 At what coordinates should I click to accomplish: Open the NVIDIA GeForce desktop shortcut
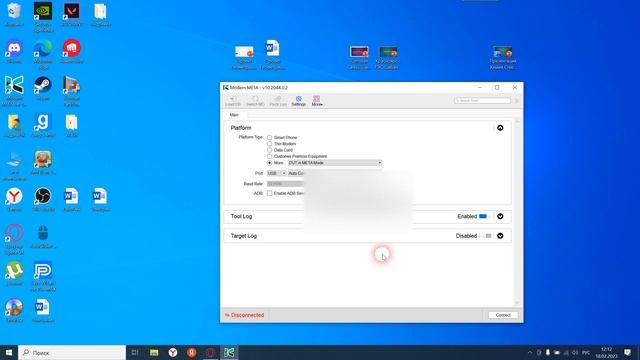(x=43, y=17)
